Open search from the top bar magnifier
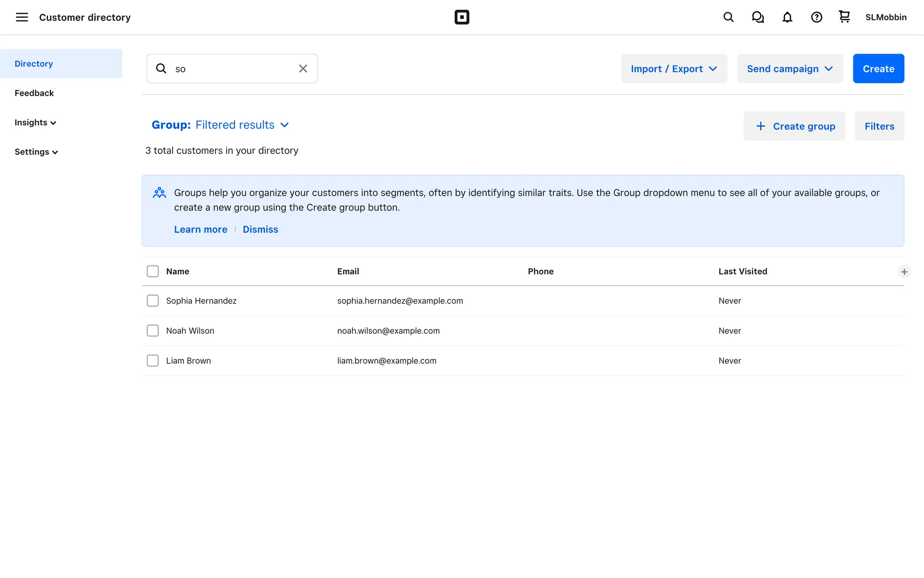Image resolution: width=924 pixels, height=578 pixels. 728,17
